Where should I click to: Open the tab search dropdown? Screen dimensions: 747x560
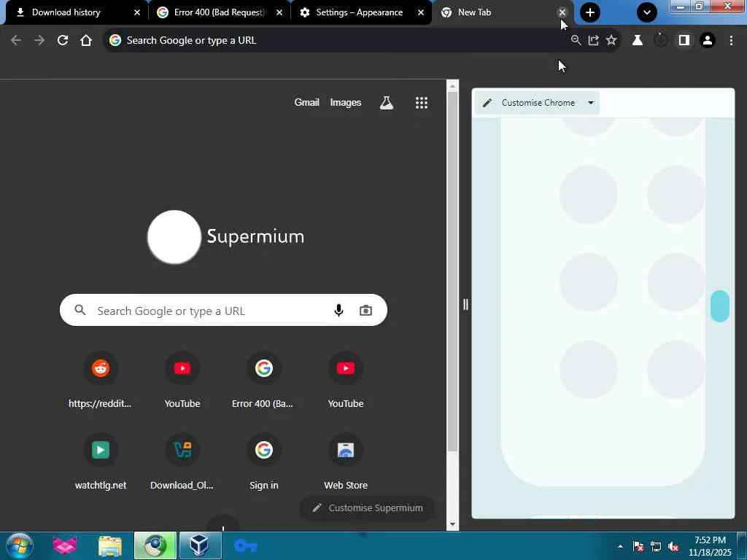click(x=647, y=12)
